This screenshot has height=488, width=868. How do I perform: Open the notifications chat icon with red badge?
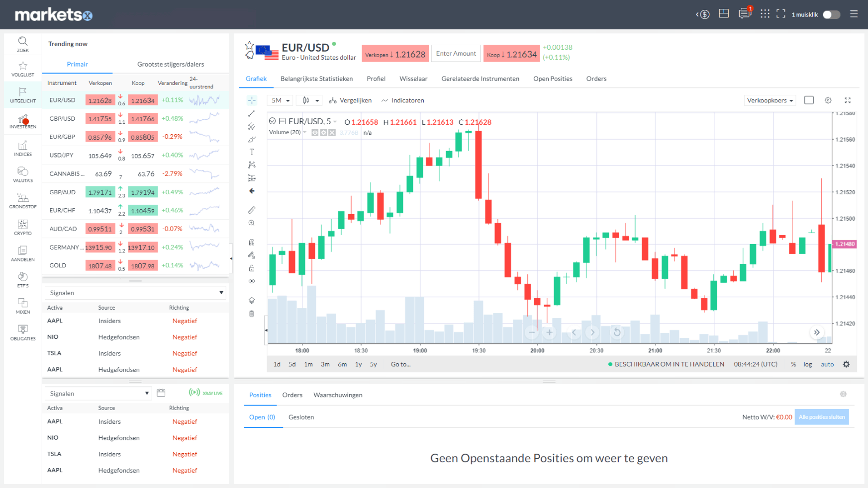pyautogui.click(x=744, y=13)
